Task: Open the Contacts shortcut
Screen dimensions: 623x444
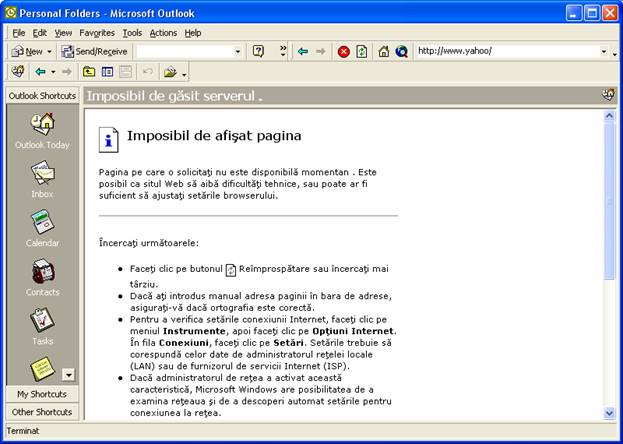Action: (x=42, y=277)
